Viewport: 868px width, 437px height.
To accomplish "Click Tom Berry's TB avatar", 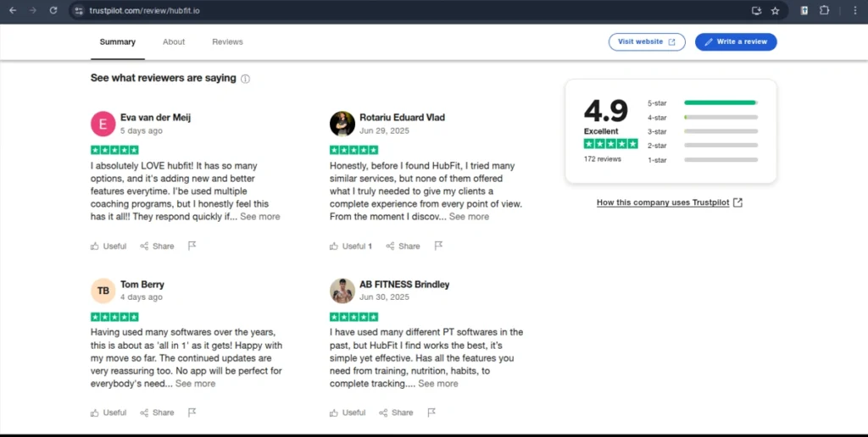I will coord(103,290).
